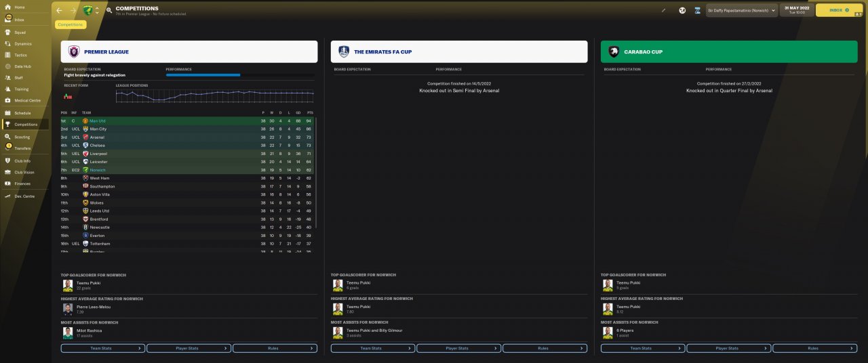
Task: Click Pierre Lees-Melou's portrait
Action: [x=68, y=309]
